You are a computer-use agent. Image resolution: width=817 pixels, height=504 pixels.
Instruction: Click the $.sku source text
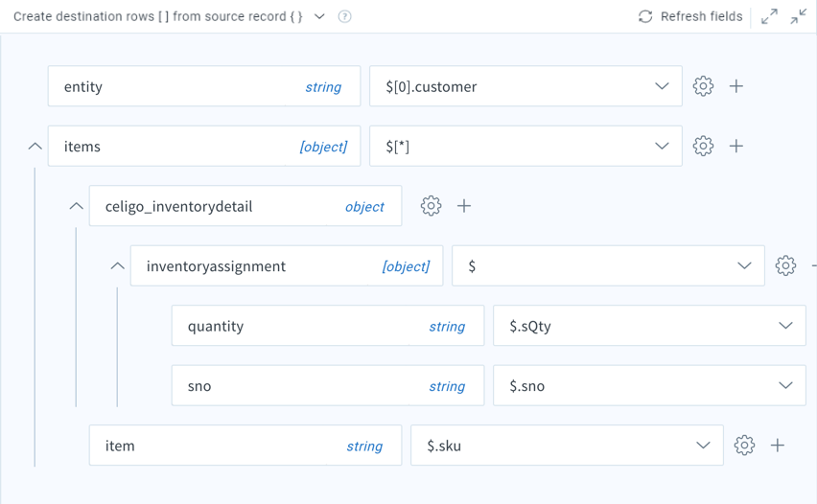tap(444, 447)
